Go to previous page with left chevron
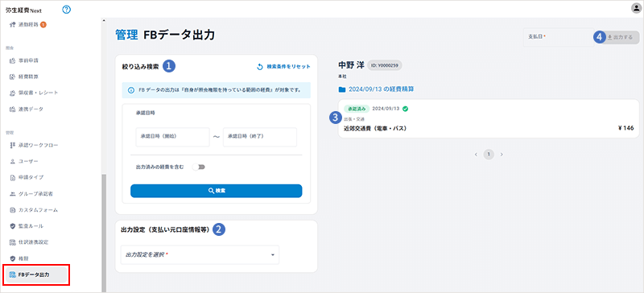644x293 pixels. [476, 155]
